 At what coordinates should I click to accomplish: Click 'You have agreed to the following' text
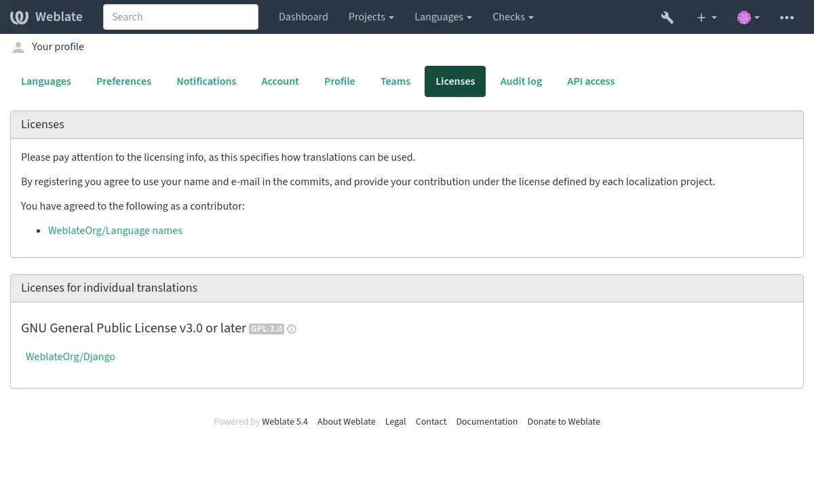pos(133,206)
